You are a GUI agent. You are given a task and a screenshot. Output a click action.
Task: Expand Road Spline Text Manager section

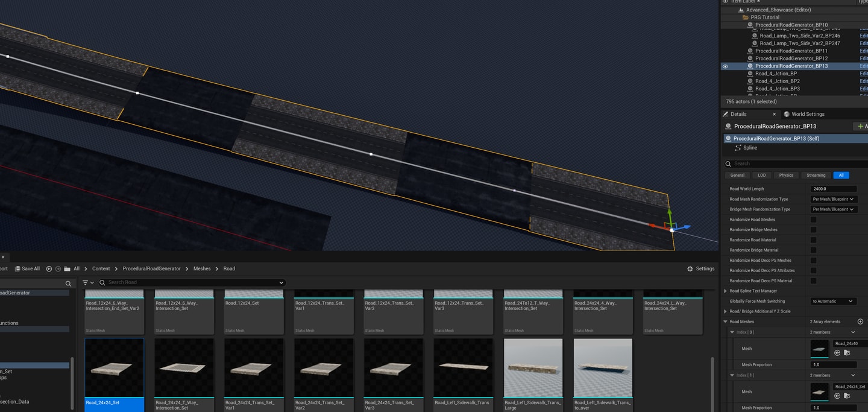pos(725,291)
